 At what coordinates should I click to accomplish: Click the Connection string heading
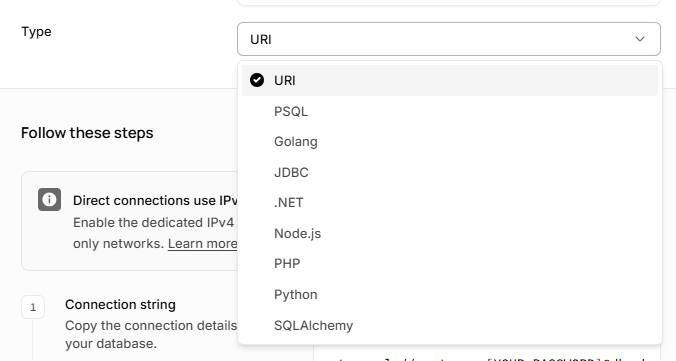(x=120, y=304)
